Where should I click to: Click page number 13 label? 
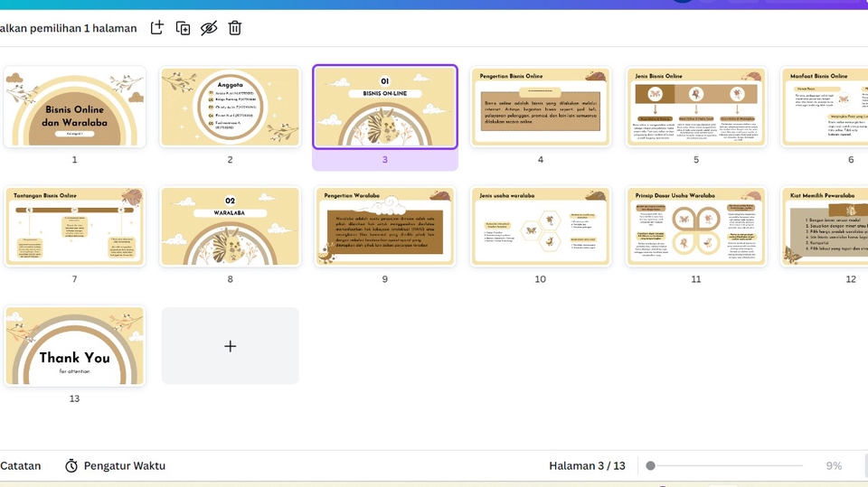[75, 398]
